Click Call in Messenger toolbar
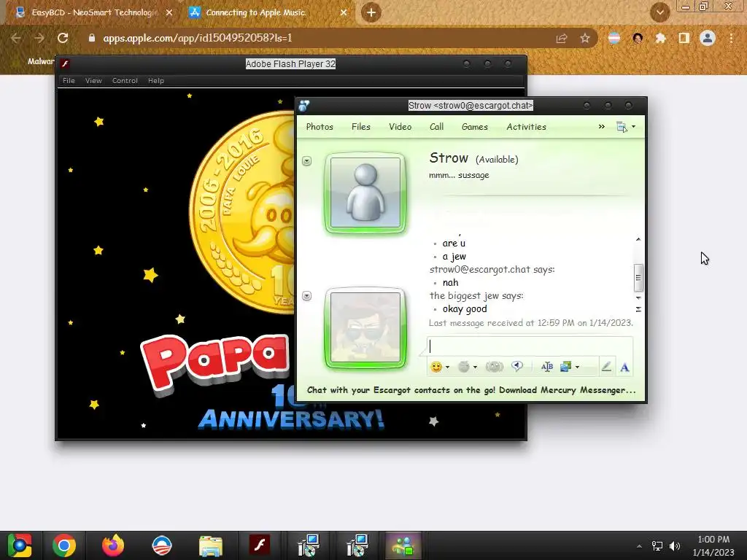 pyautogui.click(x=436, y=127)
